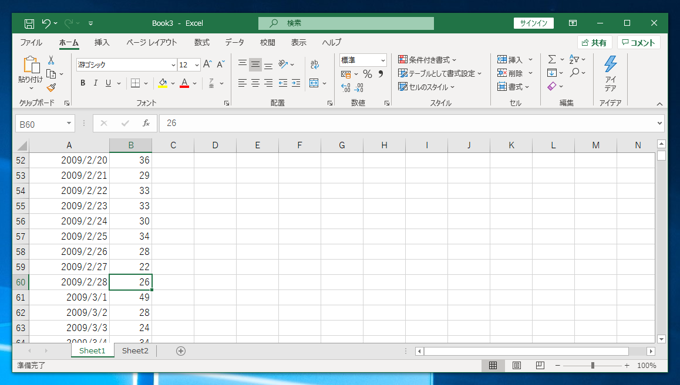The image size is (680, 385).
Task: Click the Clear eraser icon
Action: pyautogui.click(x=552, y=86)
